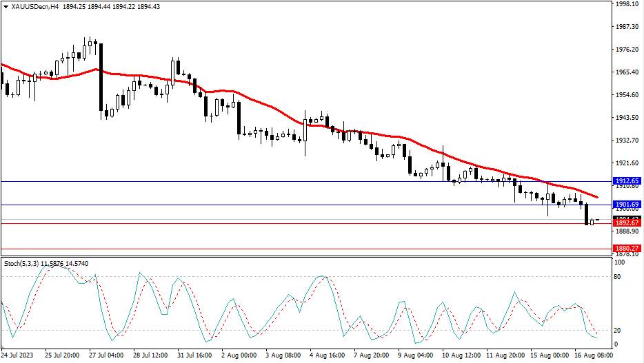Click the latest small candle at chart's right end

(x=592, y=222)
